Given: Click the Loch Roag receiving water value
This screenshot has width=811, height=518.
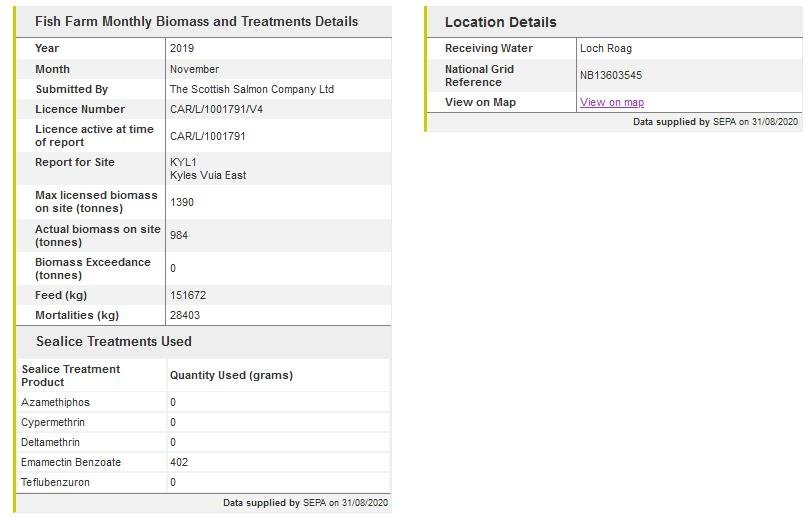Looking at the screenshot, I should point(605,48).
